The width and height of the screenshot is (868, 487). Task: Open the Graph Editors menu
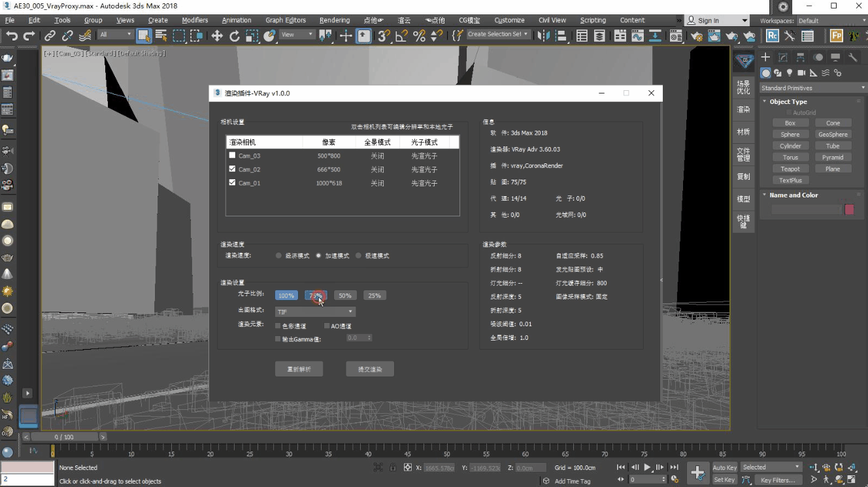coord(286,20)
